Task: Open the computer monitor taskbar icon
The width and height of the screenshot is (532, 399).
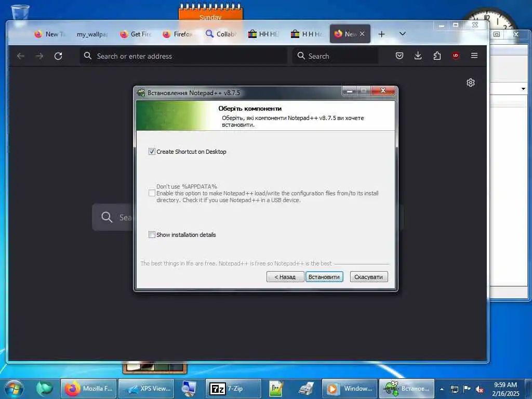Action: [x=189, y=389]
